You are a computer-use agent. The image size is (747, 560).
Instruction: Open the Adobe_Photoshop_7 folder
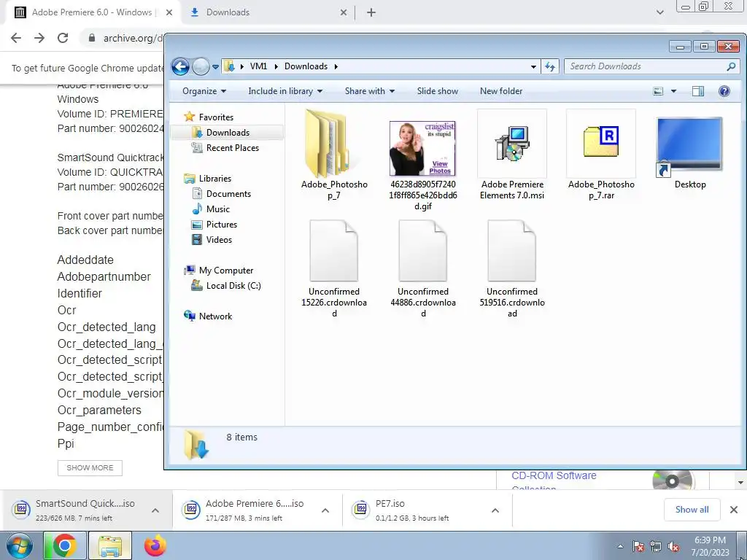click(333, 154)
